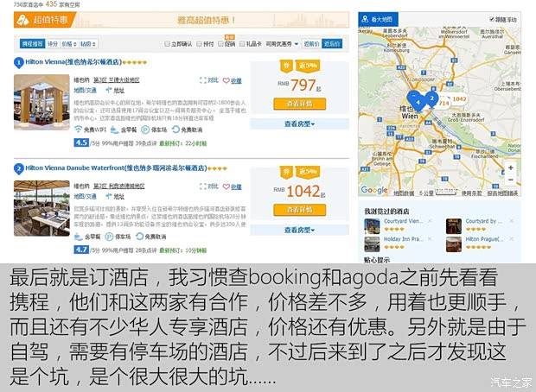536x392 pixels.
Task: Click the 1042 price bubble on map
Action: click(x=458, y=99)
